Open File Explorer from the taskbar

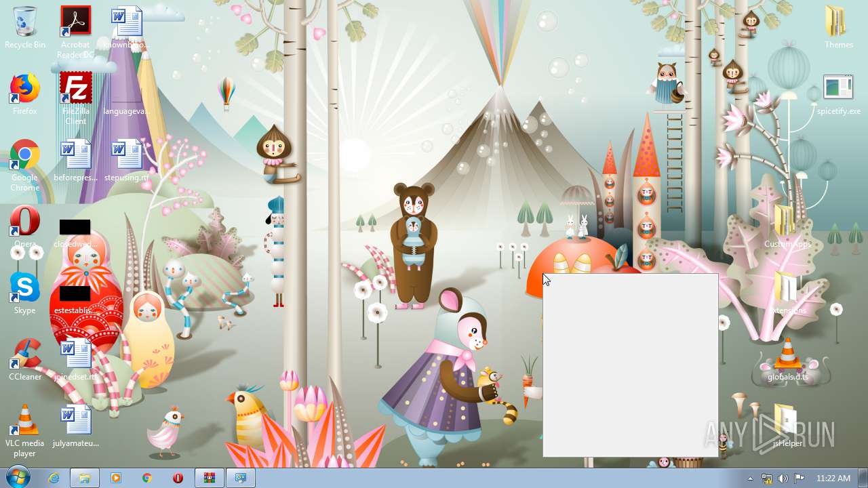click(85, 478)
